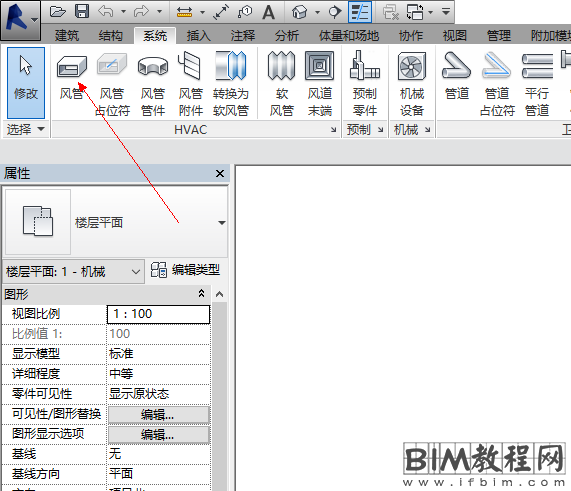
Task: Click the 详细程度 value 中等
Action: coord(158,374)
